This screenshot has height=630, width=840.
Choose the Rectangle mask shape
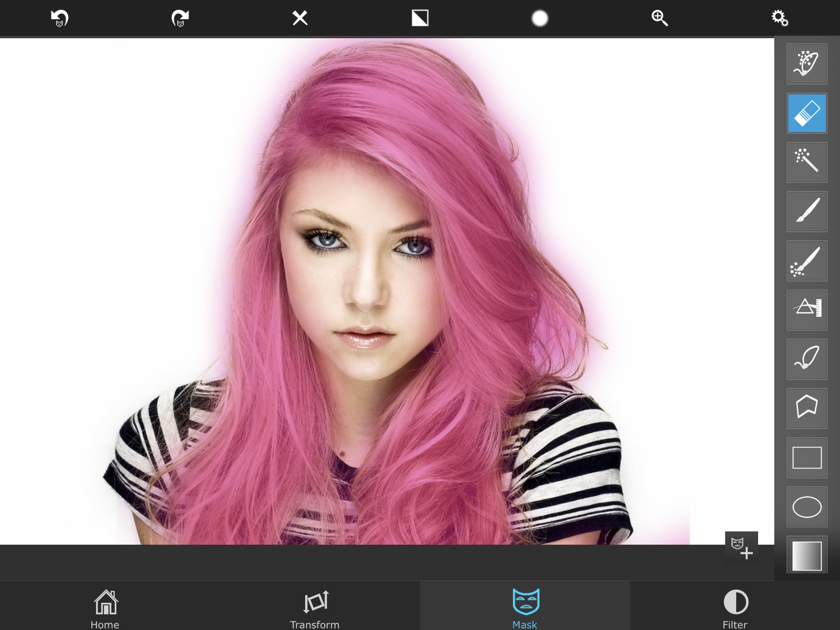[x=807, y=458]
